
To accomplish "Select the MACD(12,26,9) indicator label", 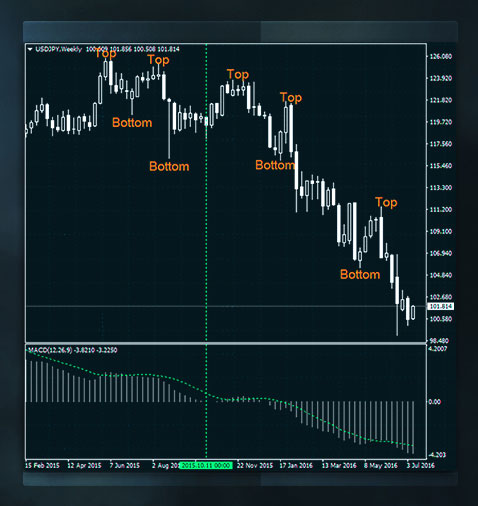I will coord(49,350).
